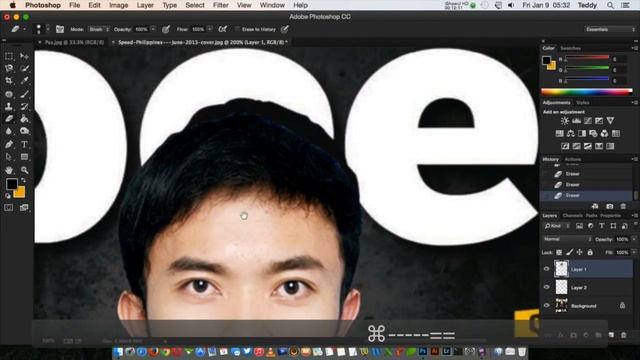Select the Move tool
640x360 pixels.
point(24,56)
